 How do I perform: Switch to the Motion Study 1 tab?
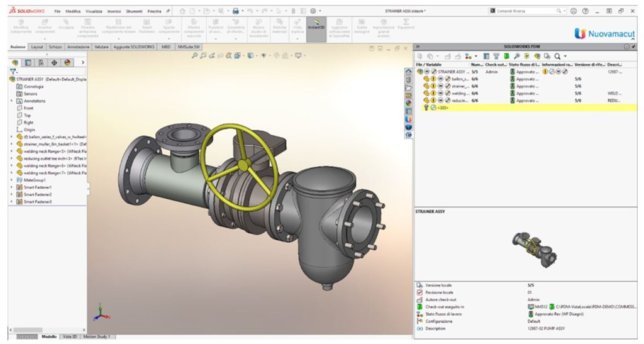97,337
